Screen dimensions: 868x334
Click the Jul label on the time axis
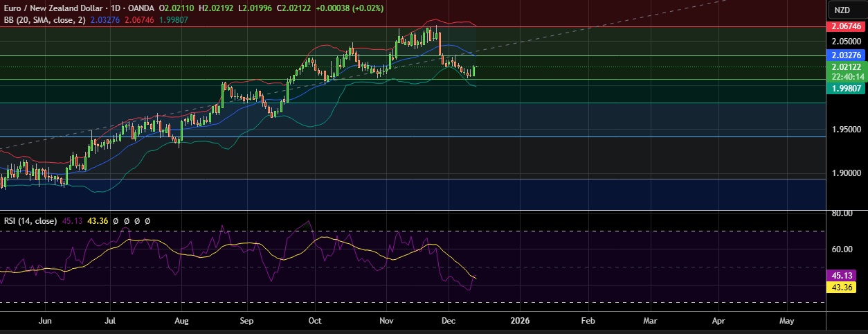[x=111, y=322]
